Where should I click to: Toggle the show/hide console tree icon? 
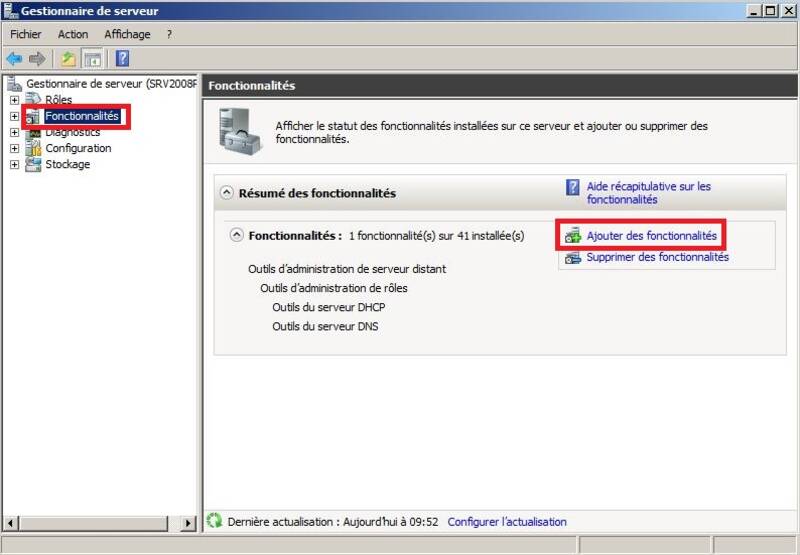(91, 59)
